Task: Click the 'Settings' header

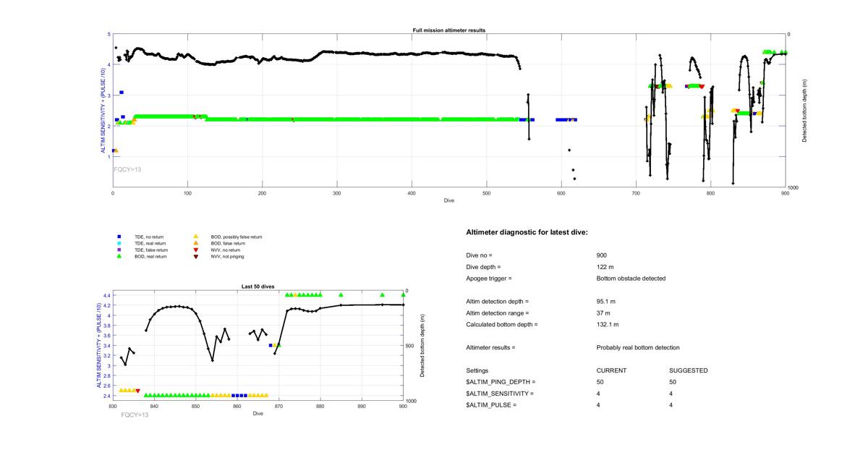Action: coord(477,371)
